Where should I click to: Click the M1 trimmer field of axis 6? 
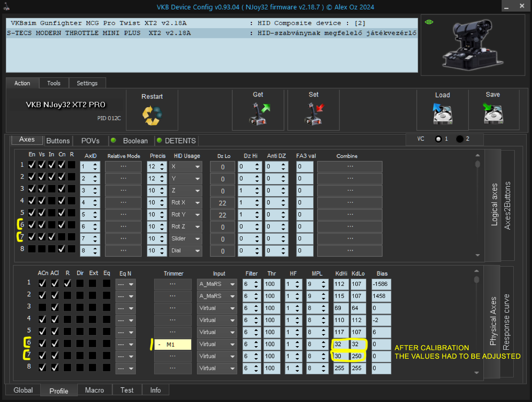click(x=173, y=344)
